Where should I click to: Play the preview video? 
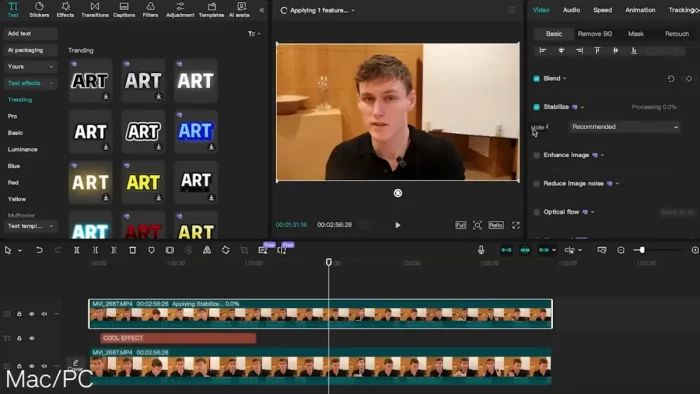398,225
